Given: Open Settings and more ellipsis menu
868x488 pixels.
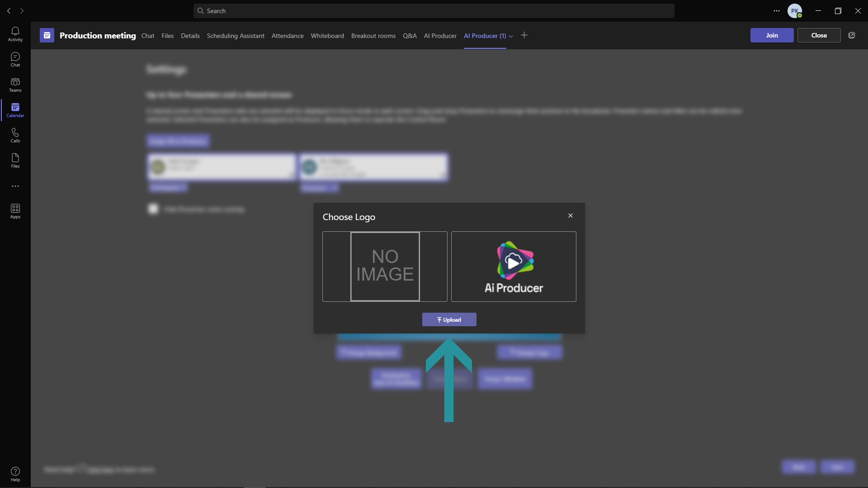Looking at the screenshot, I should pos(777,11).
